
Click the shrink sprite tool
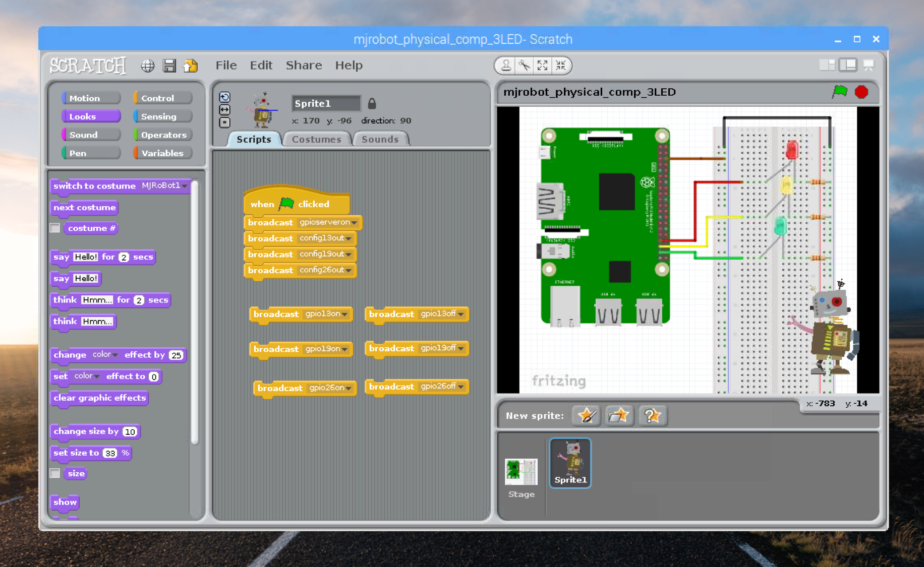(x=560, y=66)
